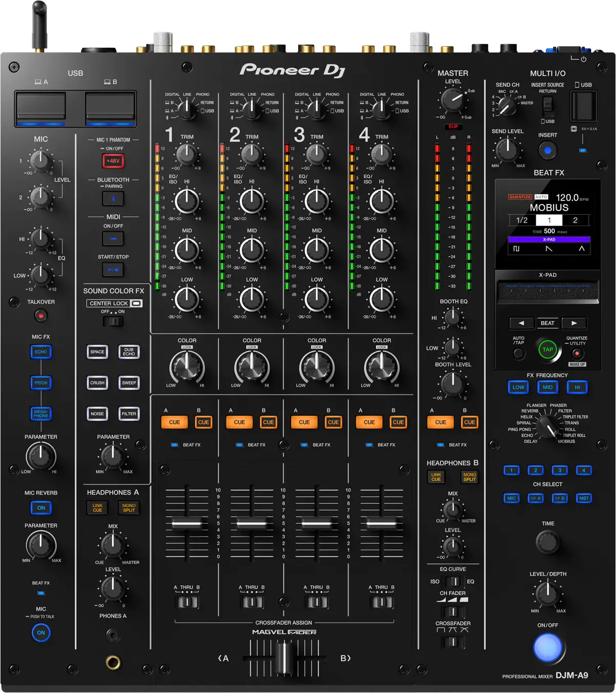Activate the CRUSH sound color effect
616x693 pixels.
pos(97,383)
